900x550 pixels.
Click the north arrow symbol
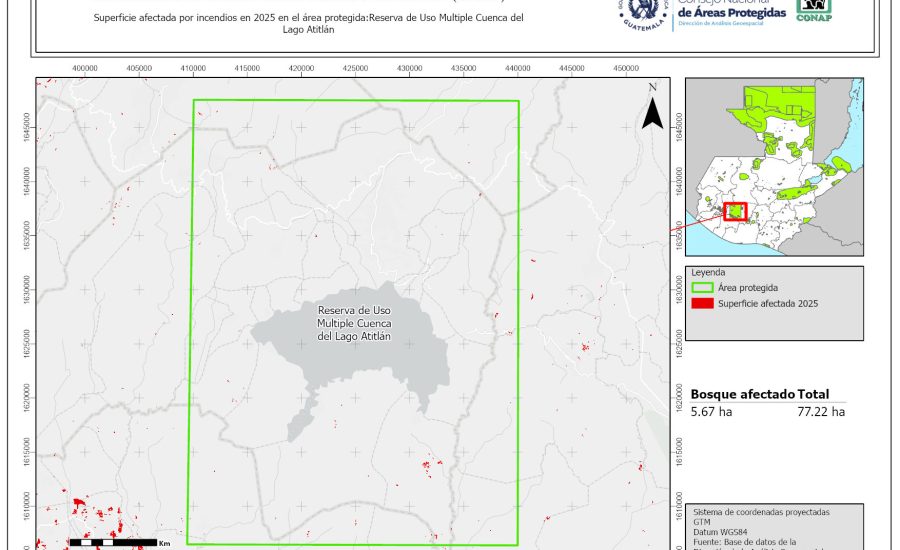tap(652, 111)
